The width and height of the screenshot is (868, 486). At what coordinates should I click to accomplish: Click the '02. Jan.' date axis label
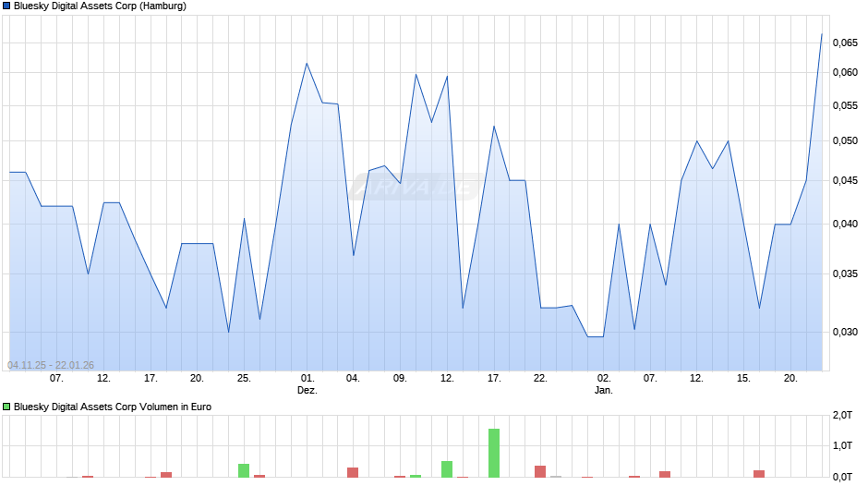point(603,384)
